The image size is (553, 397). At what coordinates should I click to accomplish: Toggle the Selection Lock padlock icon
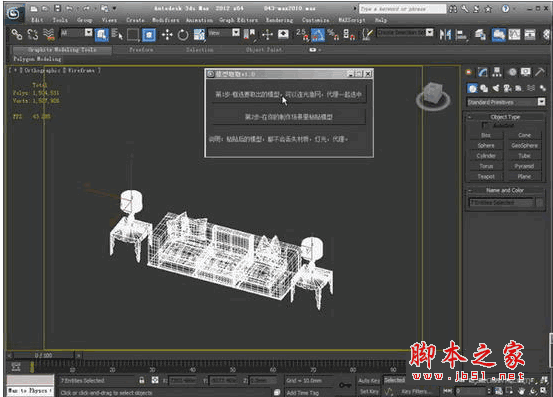[141, 380]
